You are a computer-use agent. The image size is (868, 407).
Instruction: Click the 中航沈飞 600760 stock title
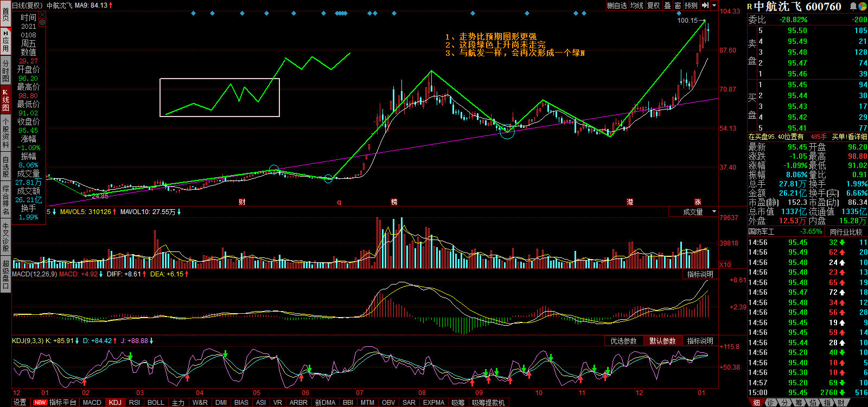(x=797, y=7)
